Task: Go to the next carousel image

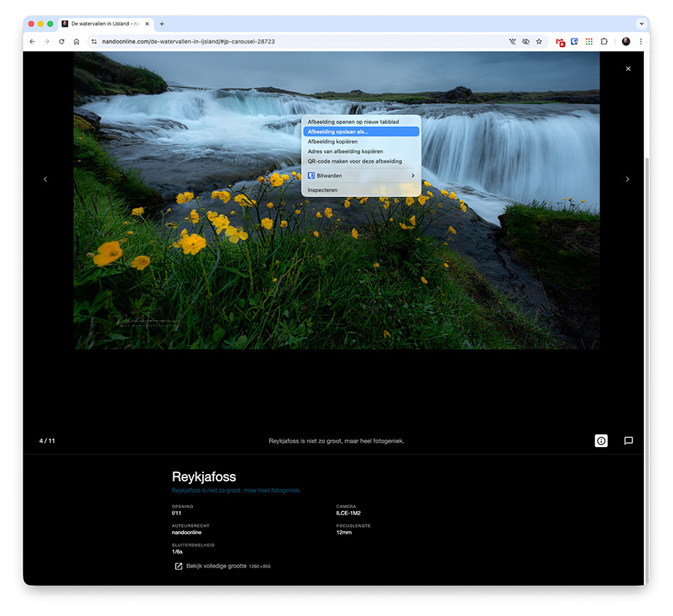Action: point(627,179)
